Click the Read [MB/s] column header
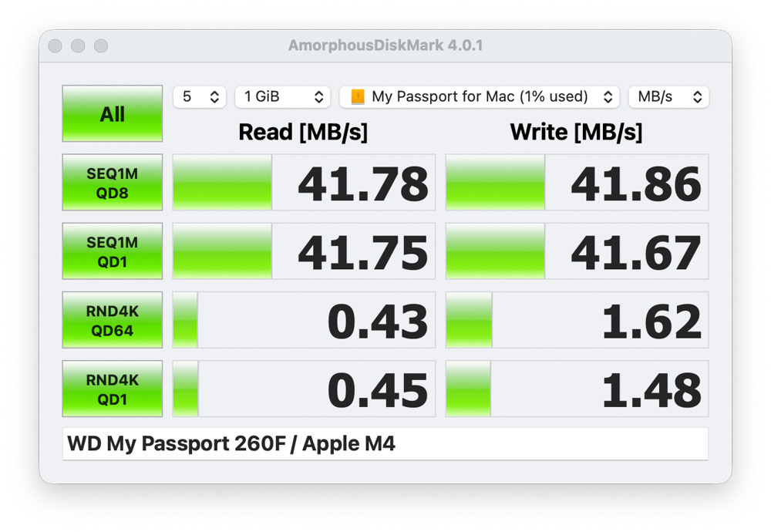Image resolution: width=771 pixels, height=532 pixels. (303, 133)
